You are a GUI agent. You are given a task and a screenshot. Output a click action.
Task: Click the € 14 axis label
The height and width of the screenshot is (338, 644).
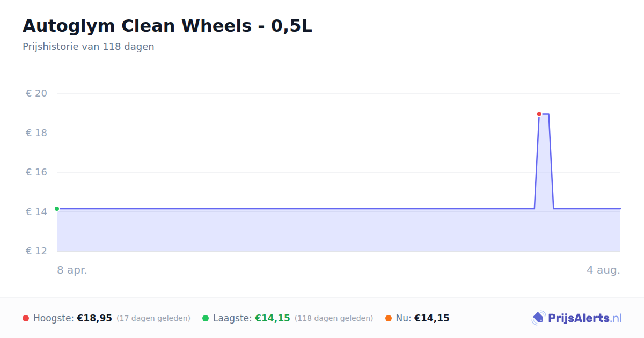pos(36,212)
